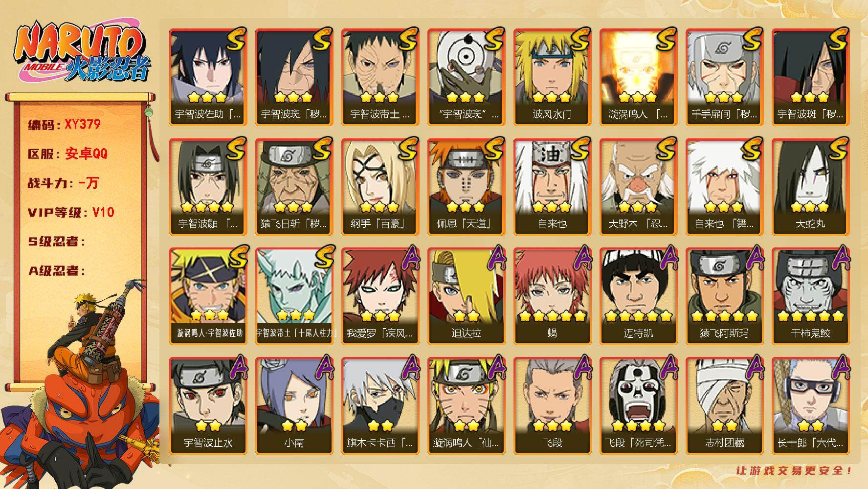Click the Naruto Mobile 火影忍者 logo
The width and height of the screenshot is (868, 489).
click(x=82, y=53)
